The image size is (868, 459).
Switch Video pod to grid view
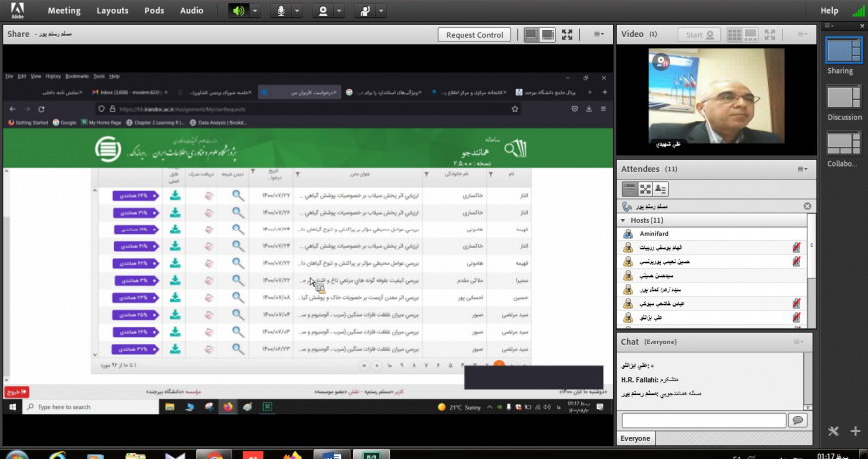coord(734,34)
